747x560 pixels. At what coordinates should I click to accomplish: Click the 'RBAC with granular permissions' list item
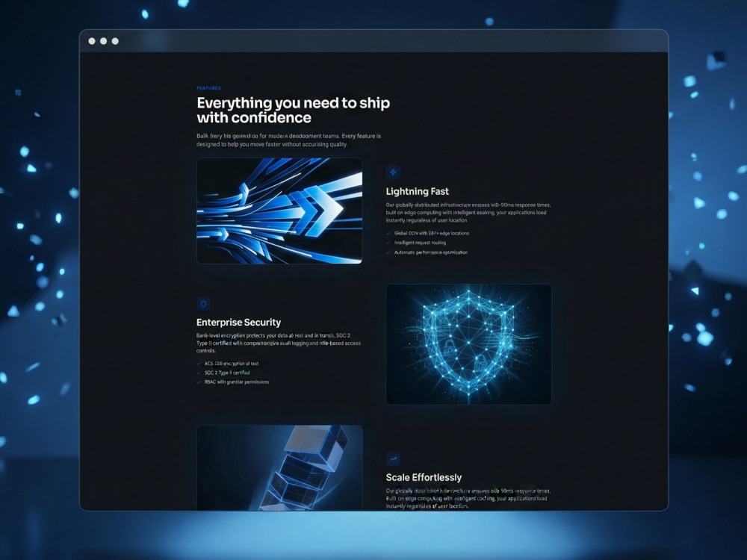pyautogui.click(x=237, y=382)
